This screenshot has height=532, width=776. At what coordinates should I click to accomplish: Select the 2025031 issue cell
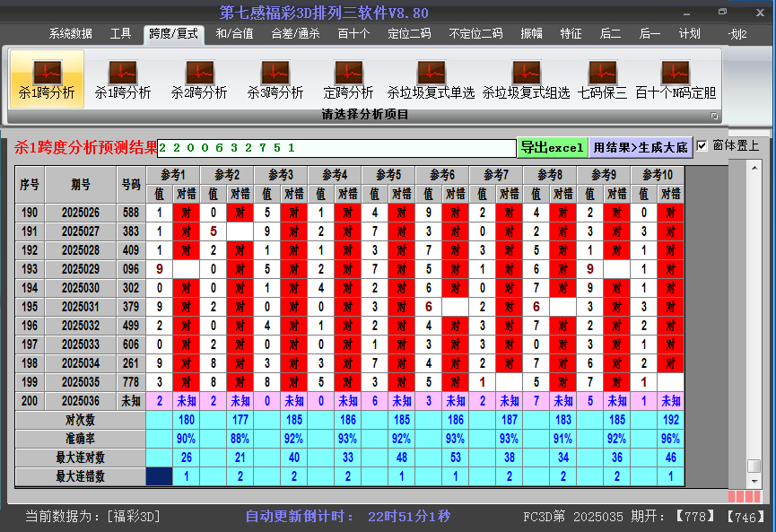pos(81,307)
